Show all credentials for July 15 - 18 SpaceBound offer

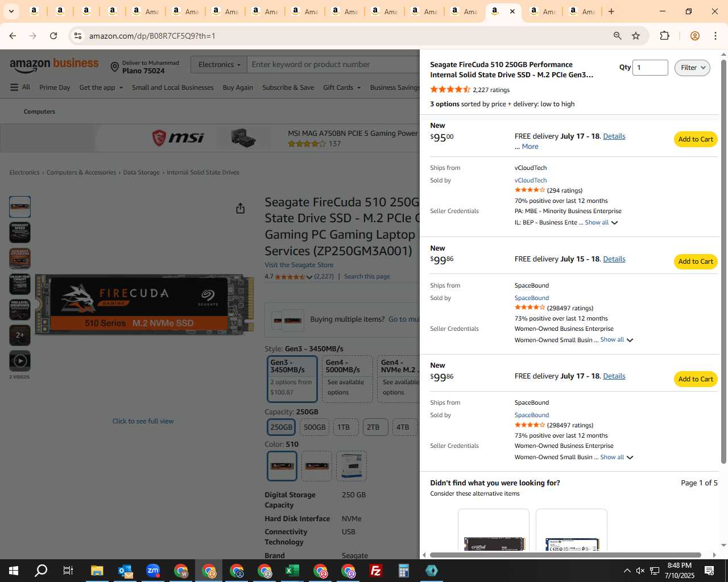617,340
